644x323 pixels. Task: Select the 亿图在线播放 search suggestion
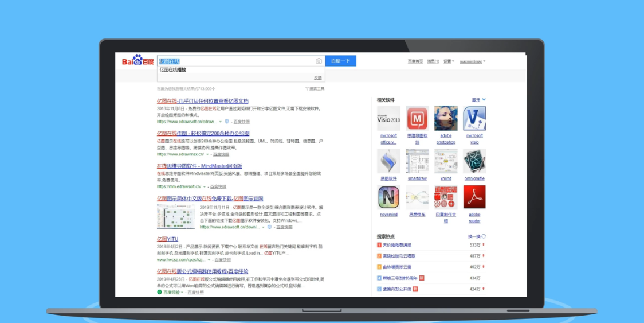click(x=173, y=69)
